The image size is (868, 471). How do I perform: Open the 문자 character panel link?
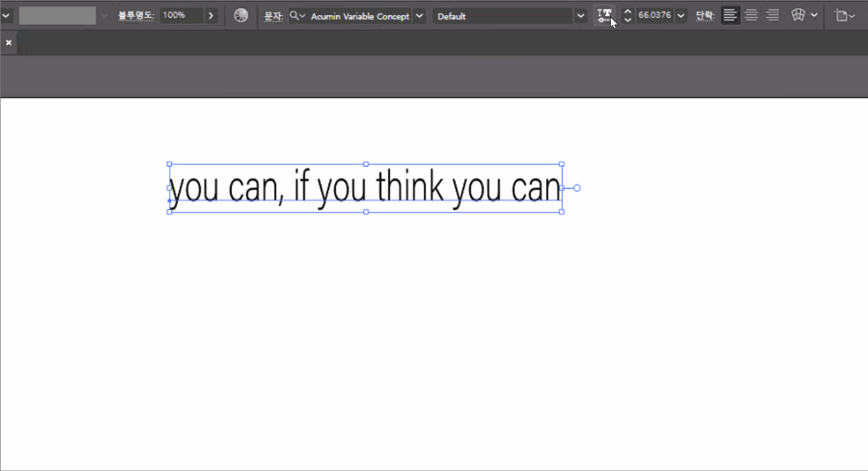point(273,16)
